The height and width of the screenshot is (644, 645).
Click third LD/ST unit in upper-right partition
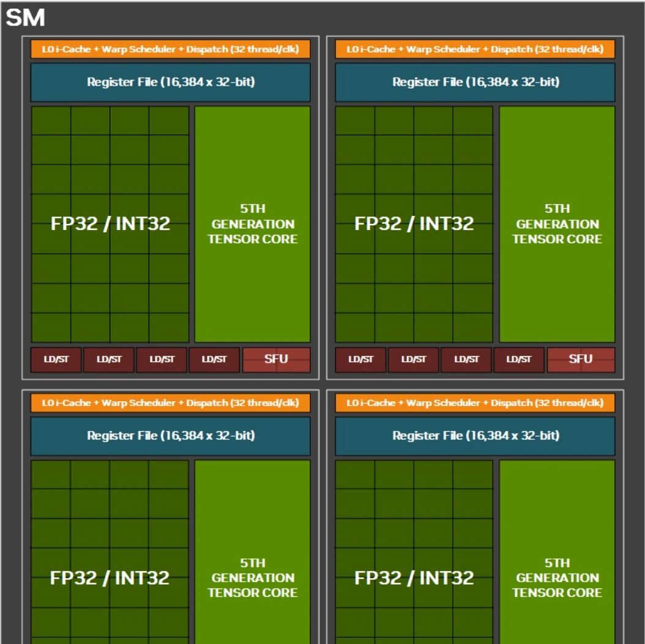(x=466, y=360)
